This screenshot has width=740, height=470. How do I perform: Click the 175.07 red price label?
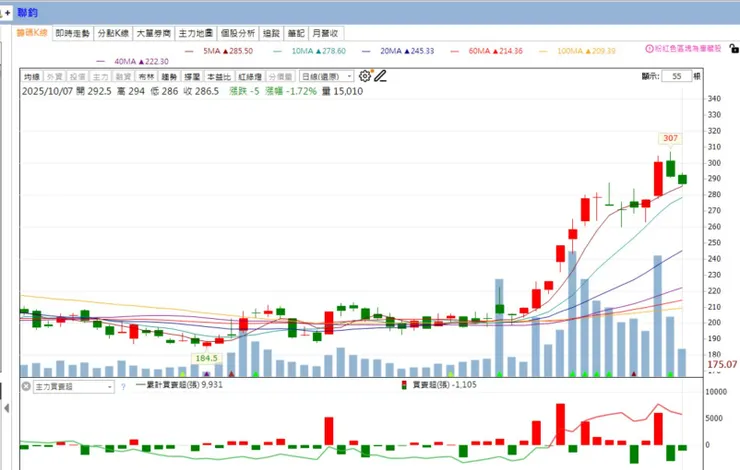(x=722, y=364)
